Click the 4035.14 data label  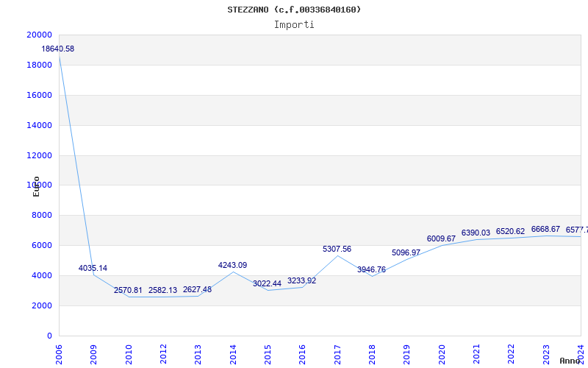click(93, 268)
